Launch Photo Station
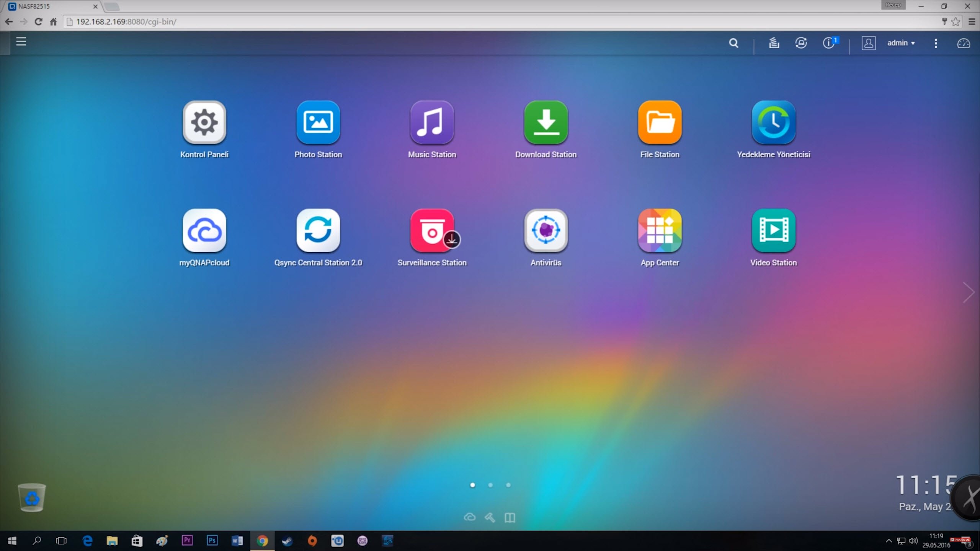This screenshot has width=980, height=551. pyautogui.click(x=318, y=122)
